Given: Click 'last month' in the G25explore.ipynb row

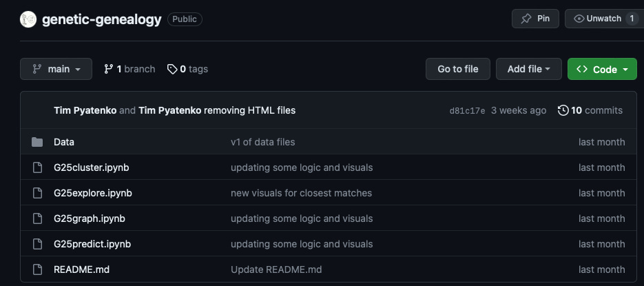Looking at the screenshot, I should pyautogui.click(x=602, y=193).
